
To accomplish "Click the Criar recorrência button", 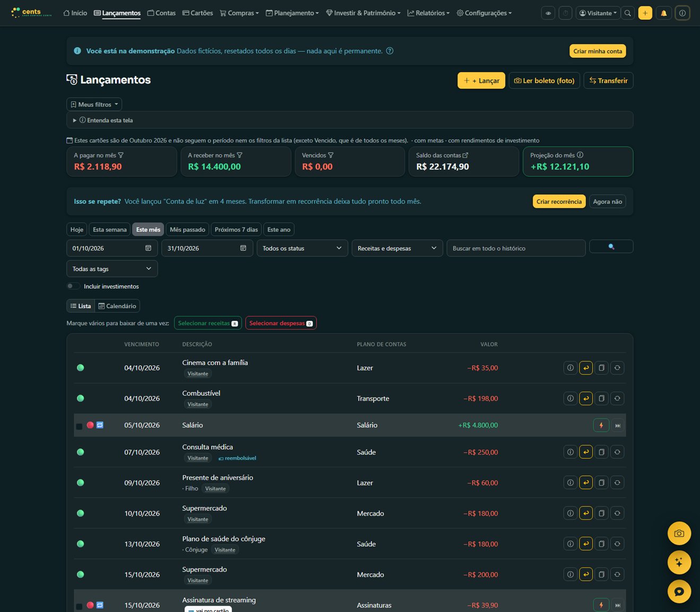I will [x=559, y=201].
